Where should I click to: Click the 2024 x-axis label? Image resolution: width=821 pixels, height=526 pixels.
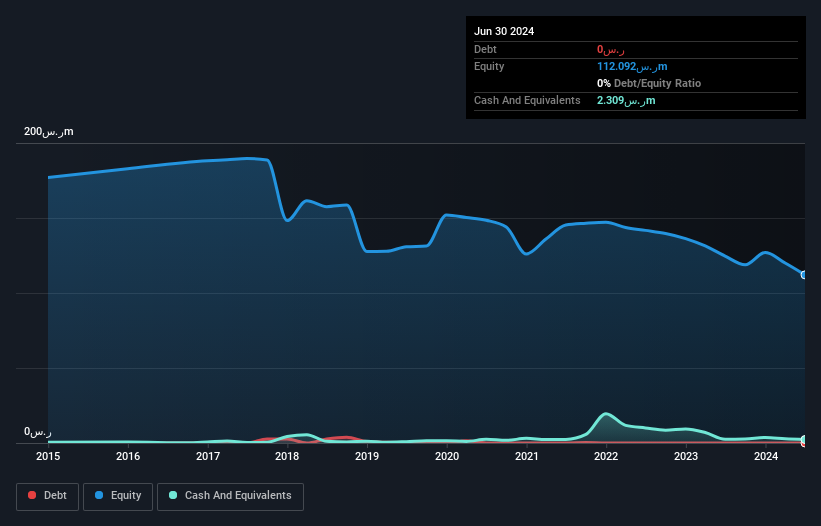[x=766, y=456]
